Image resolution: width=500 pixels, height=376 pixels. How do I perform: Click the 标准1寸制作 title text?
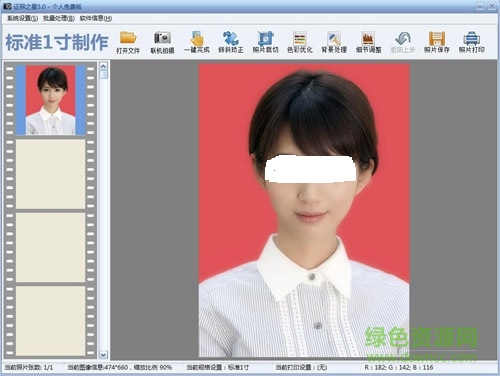point(57,42)
